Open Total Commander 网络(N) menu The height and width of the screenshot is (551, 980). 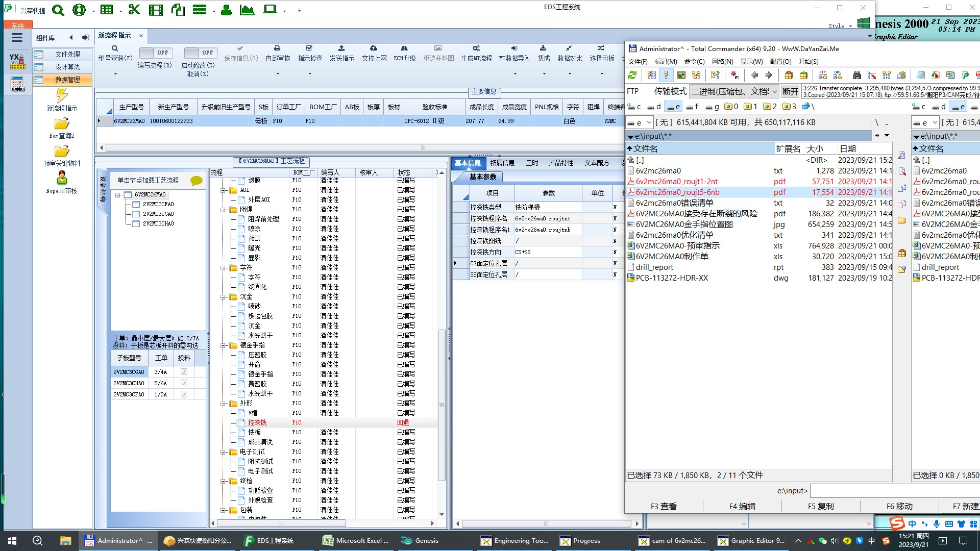(722, 61)
